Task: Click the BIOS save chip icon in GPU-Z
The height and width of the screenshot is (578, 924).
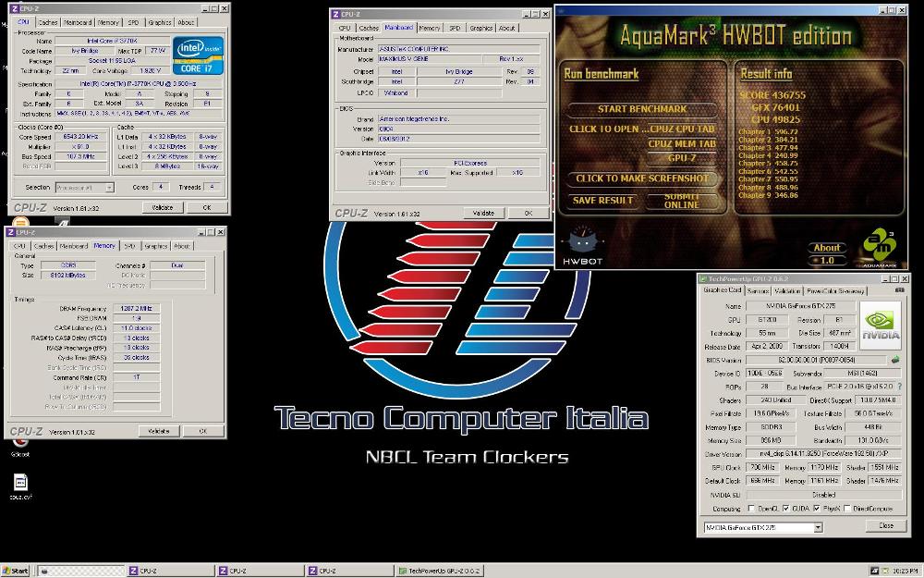Action: [x=895, y=359]
